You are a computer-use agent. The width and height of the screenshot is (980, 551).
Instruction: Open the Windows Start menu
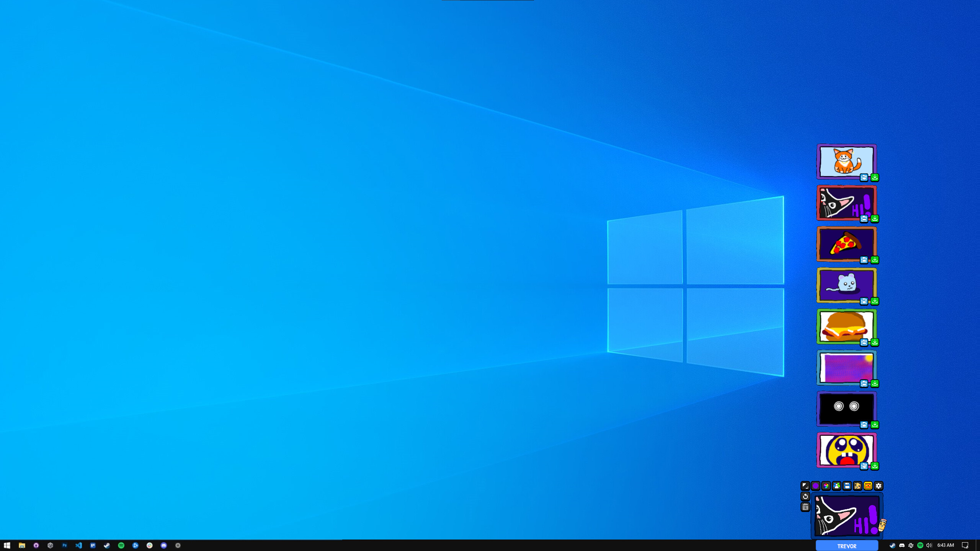[x=7, y=545]
